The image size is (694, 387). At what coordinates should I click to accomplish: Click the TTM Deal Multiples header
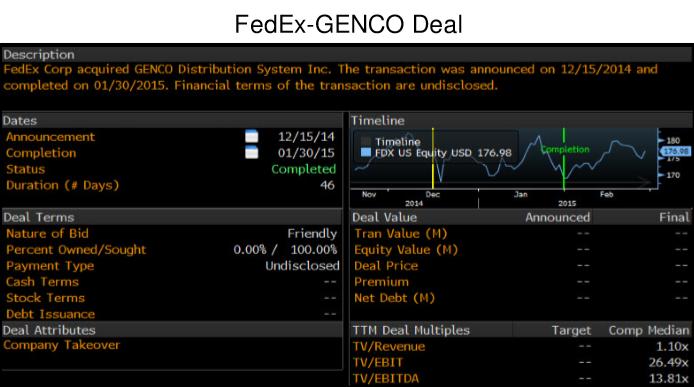pos(411,330)
